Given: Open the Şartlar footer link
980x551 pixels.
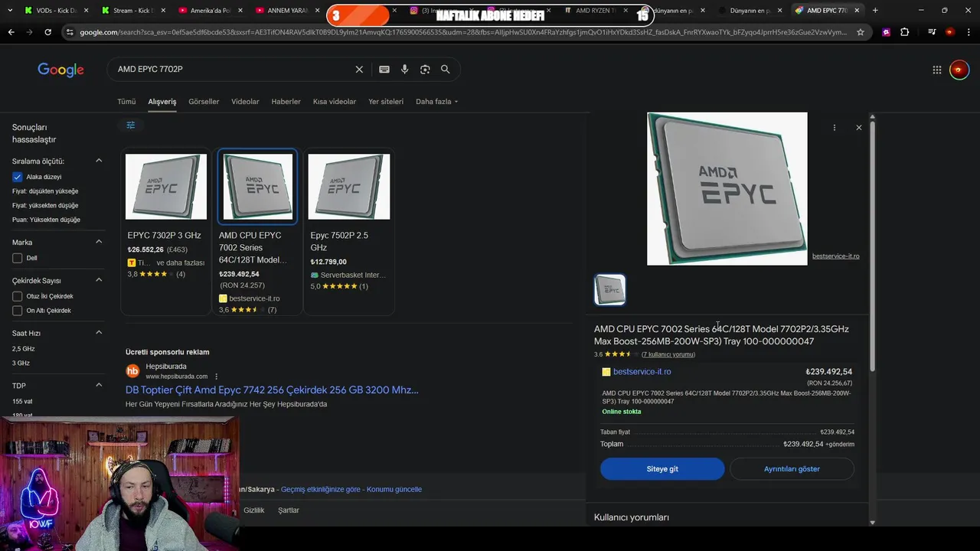Looking at the screenshot, I should (289, 510).
